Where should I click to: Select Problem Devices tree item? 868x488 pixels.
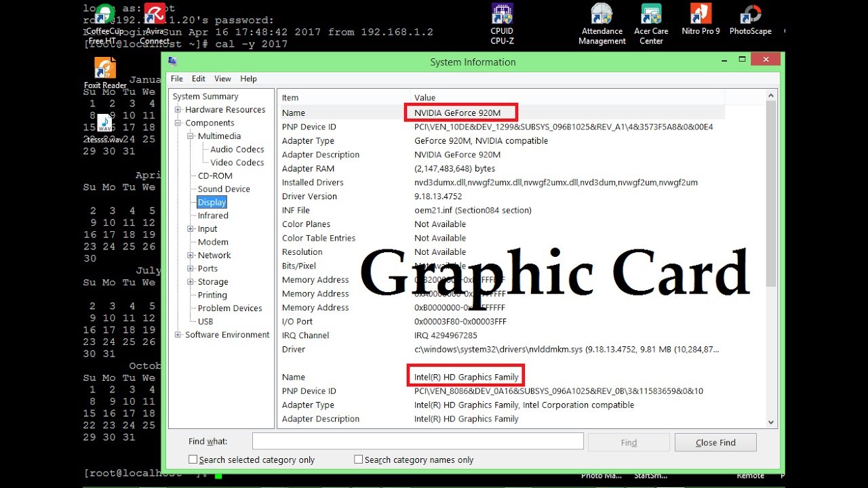[230, 308]
